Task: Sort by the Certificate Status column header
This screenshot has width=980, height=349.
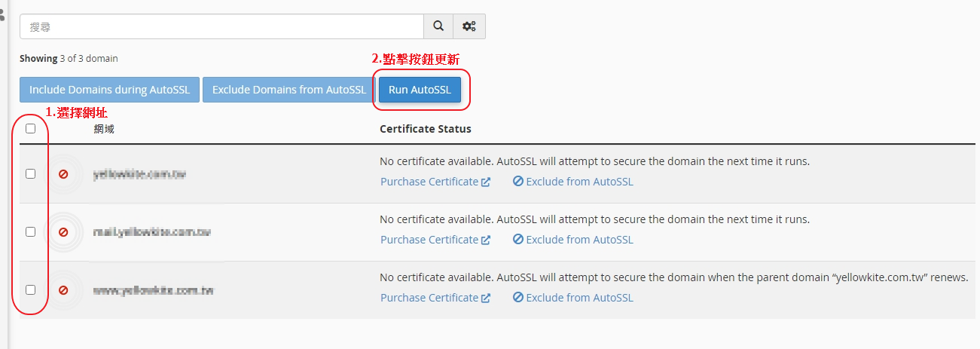Action: point(426,129)
